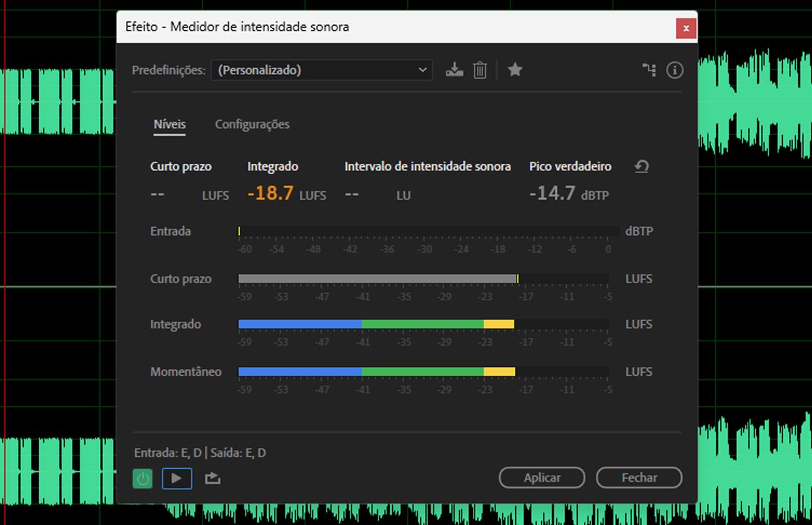Screen dimensions: 812x525
Task: Click the info icon for effect details
Action: click(675, 70)
